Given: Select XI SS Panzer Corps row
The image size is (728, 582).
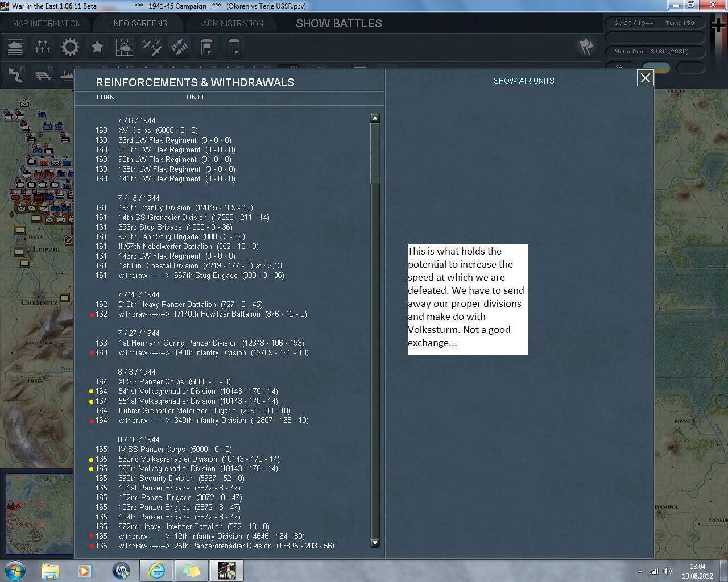Looking at the screenshot, I should [x=163, y=381].
